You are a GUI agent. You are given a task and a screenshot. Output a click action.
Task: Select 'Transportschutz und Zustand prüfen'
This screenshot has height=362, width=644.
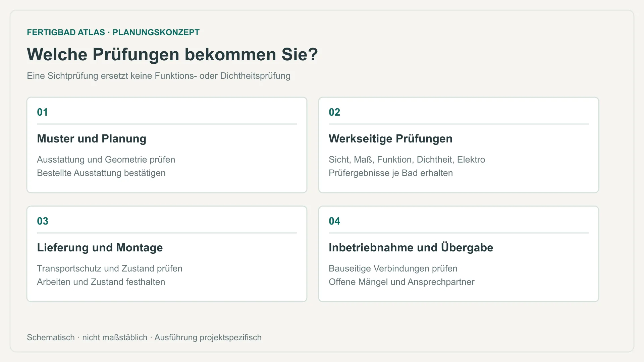[110, 268]
